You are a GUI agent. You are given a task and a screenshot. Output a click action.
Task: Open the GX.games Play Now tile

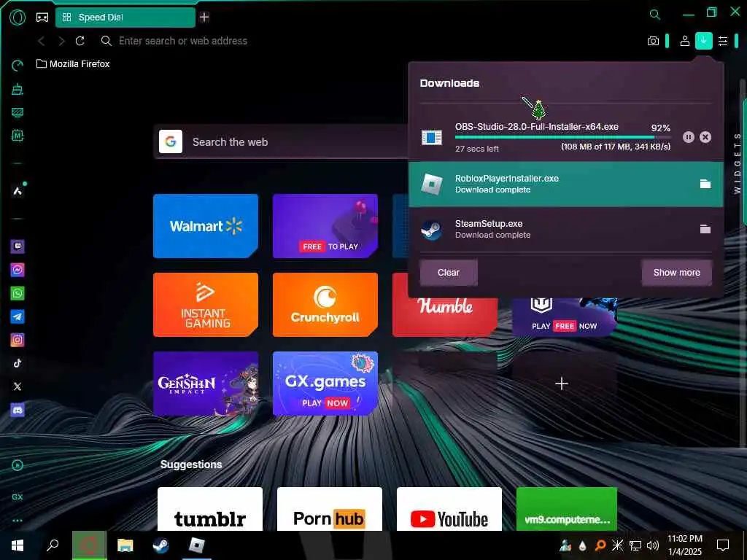(x=325, y=384)
